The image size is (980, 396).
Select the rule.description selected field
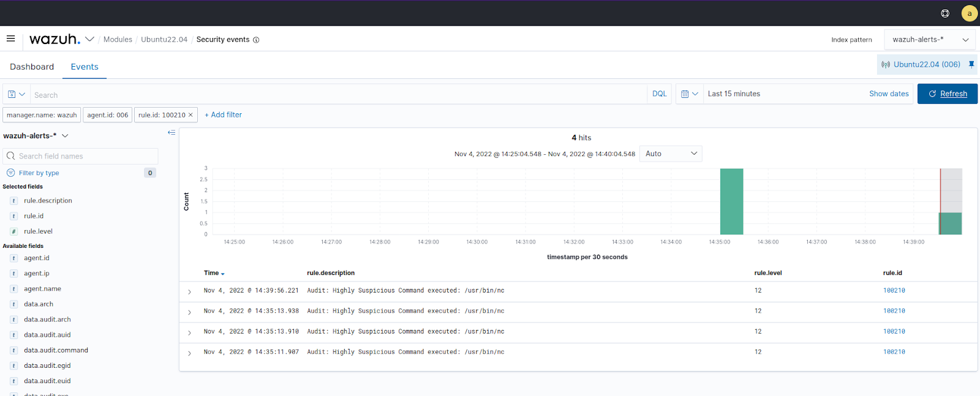click(48, 201)
